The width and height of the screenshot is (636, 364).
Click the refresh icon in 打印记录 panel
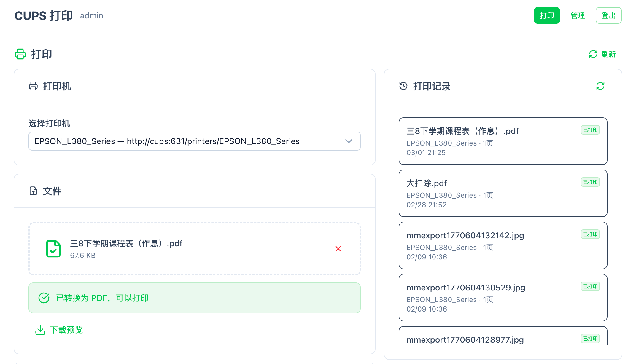tap(600, 86)
